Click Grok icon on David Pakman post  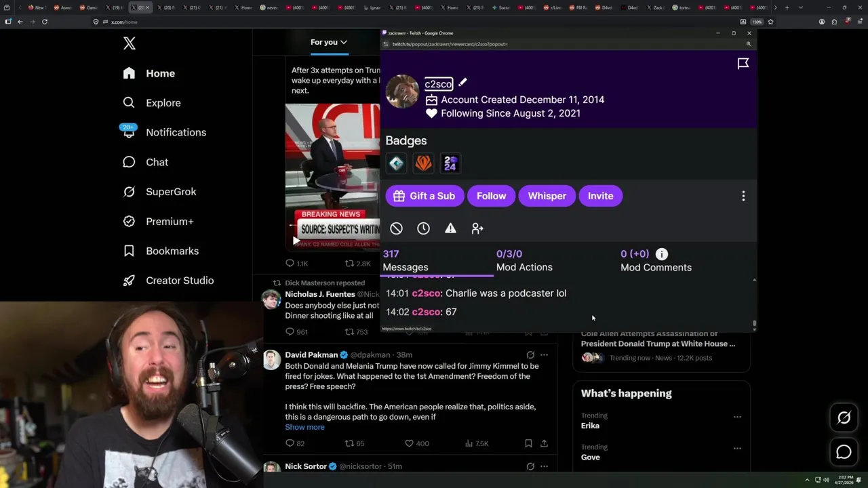click(530, 354)
